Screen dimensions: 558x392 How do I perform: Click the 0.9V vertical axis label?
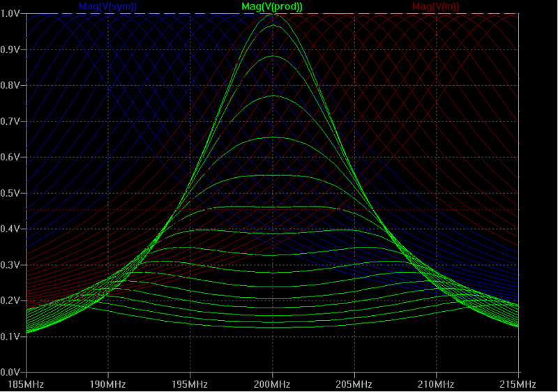click(x=13, y=50)
